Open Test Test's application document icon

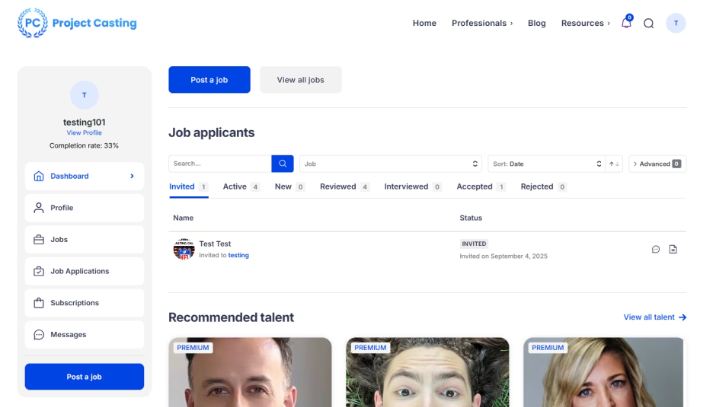[x=673, y=249]
